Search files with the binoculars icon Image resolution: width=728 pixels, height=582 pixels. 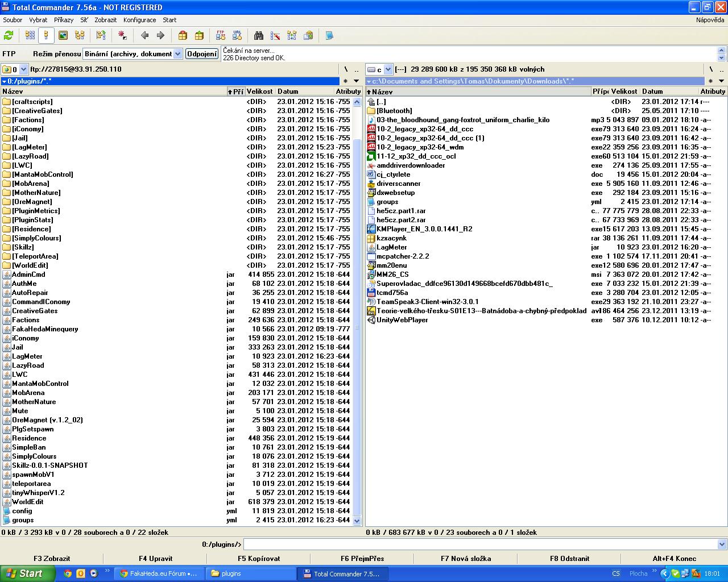pyautogui.click(x=259, y=35)
